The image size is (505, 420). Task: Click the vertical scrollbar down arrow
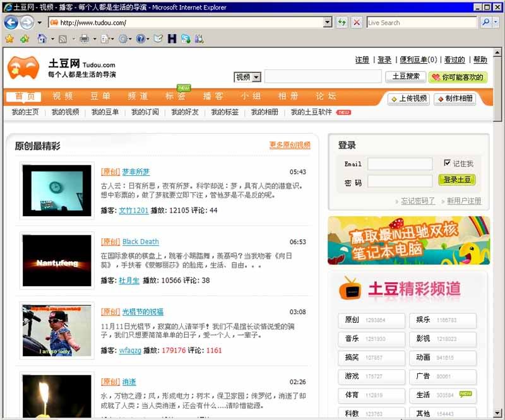point(497,413)
